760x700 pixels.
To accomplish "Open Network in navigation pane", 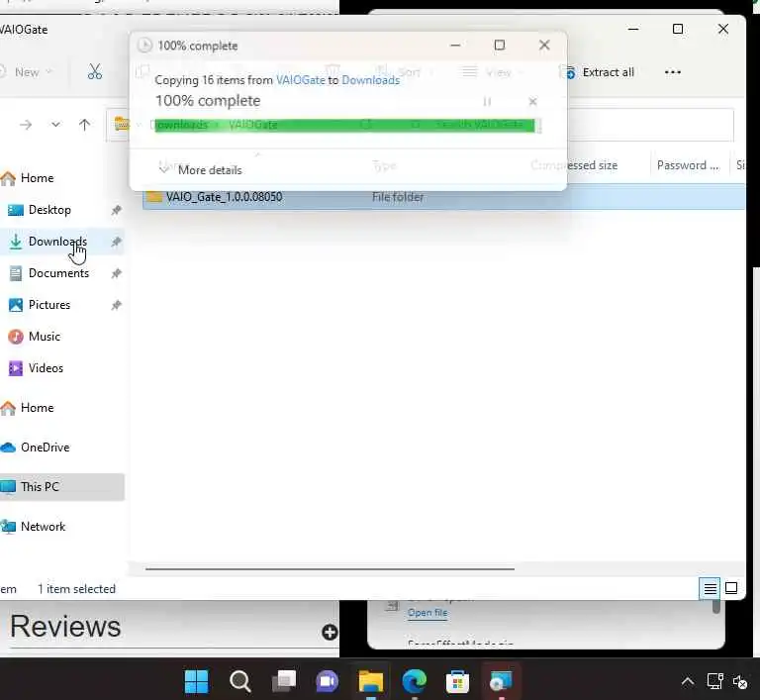I will tap(43, 527).
